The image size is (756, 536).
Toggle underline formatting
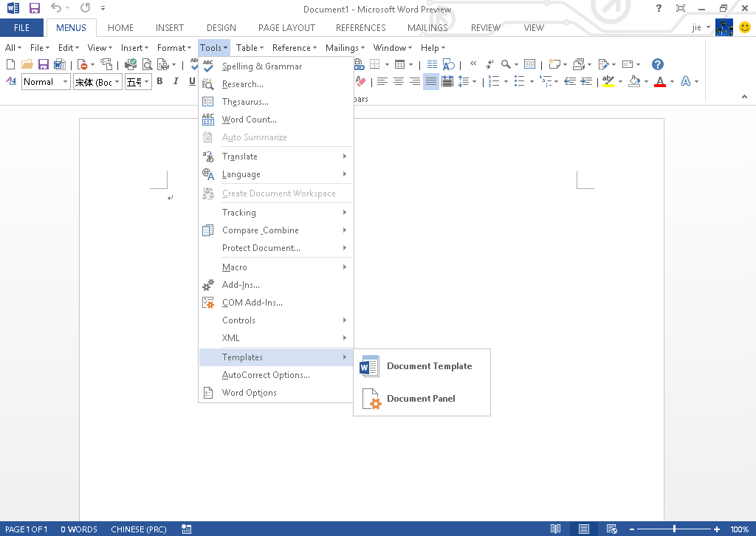[190, 81]
